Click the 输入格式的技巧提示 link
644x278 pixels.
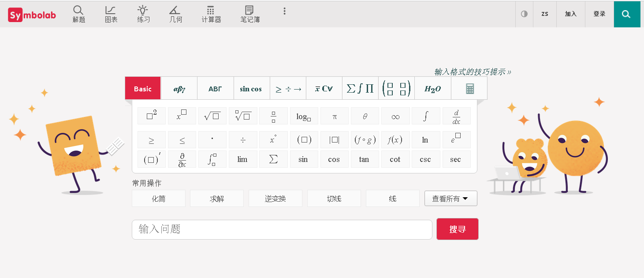click(x=473, y=71)
